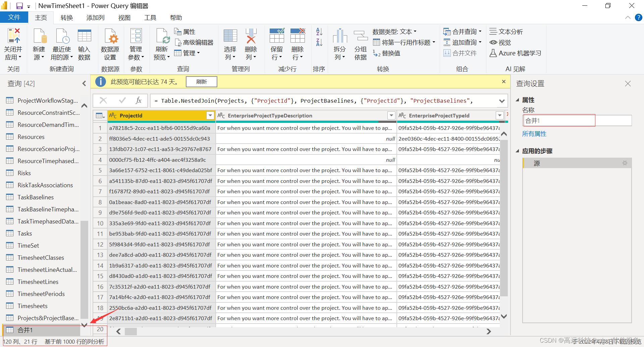The height and width of the screenshot is (347, 644).
Task: Switch to the Add Column (添加列) tab
Action: pyautogui.click(x=96, y=17)
